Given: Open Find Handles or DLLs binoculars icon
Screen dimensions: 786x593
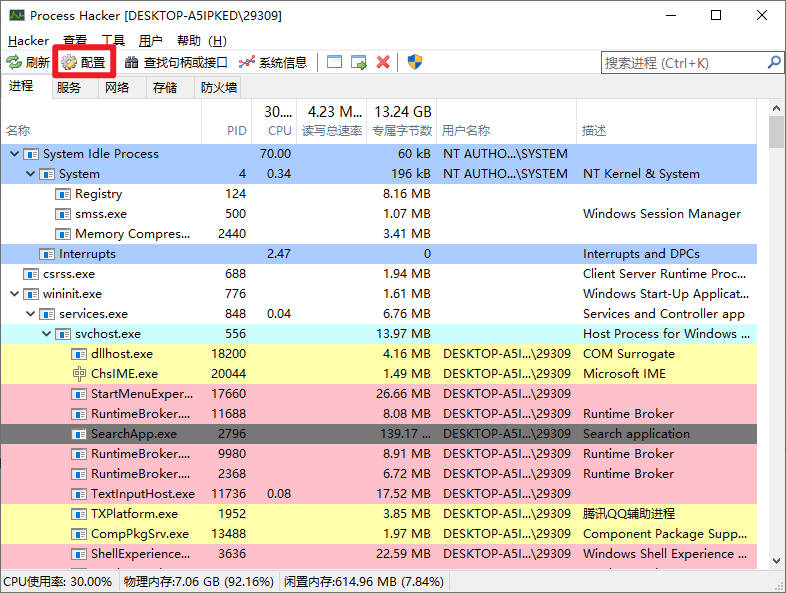Looking at the screenshot, I should click(x=132, y=62).
